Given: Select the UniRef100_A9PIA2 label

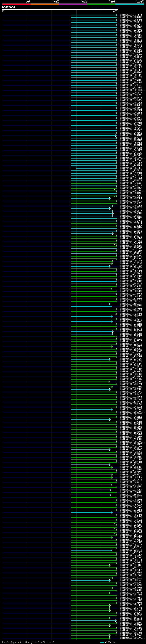Looking at the screenshot, I should coord(131,72).
